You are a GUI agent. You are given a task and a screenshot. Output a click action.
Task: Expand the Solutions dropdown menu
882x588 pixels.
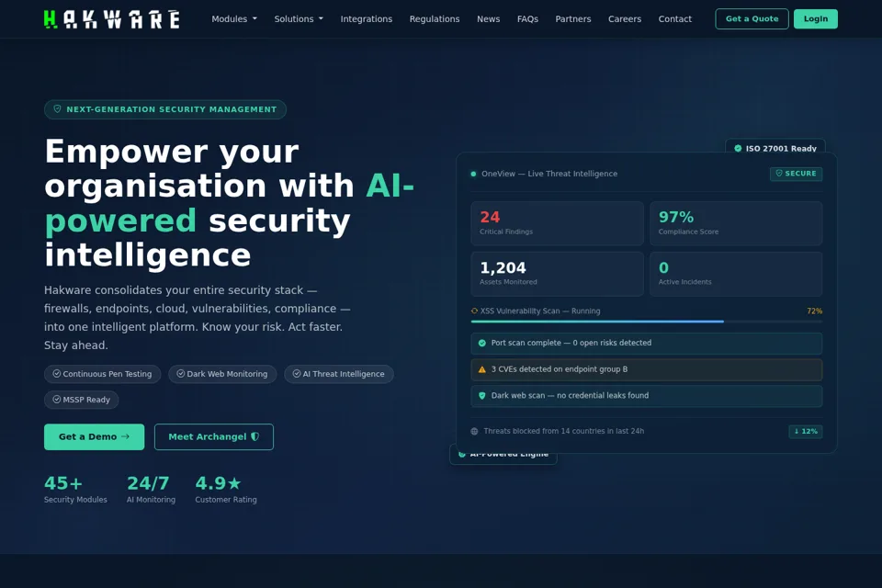pos(299,19)
